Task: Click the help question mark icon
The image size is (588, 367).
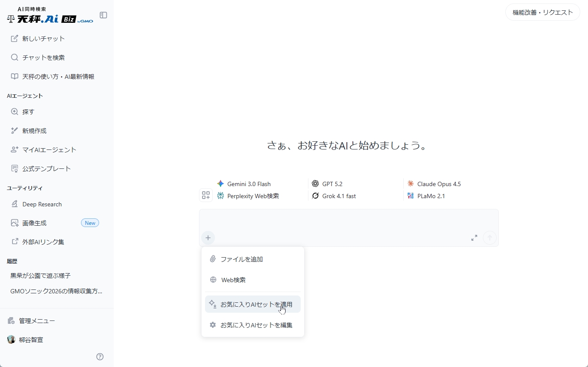Action: [100, 357]
